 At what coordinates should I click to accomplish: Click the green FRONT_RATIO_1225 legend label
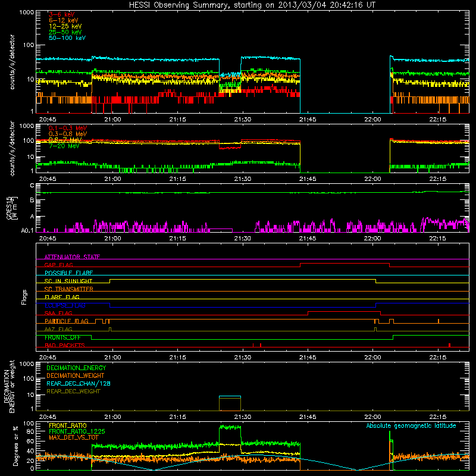coord(77,431)
